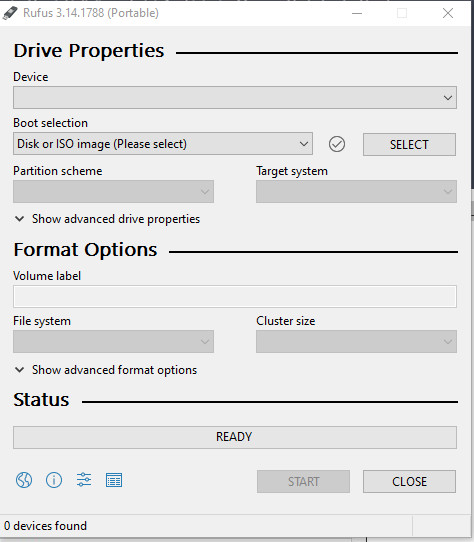
Task: Expand Show advanced format options
Action: pyautogui.click(x=106, y=370)
